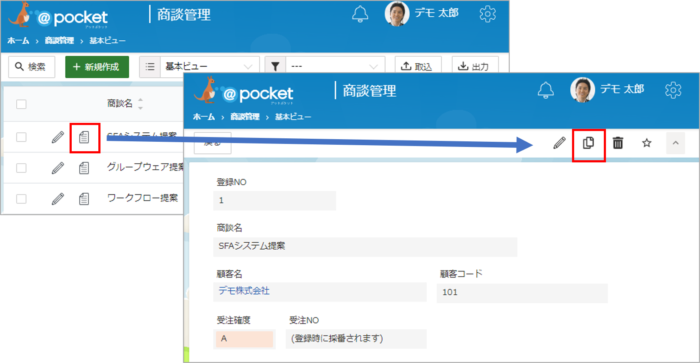
Task: Delete record with trash icon
Action: pyautogui.click(x=618, y=143)
